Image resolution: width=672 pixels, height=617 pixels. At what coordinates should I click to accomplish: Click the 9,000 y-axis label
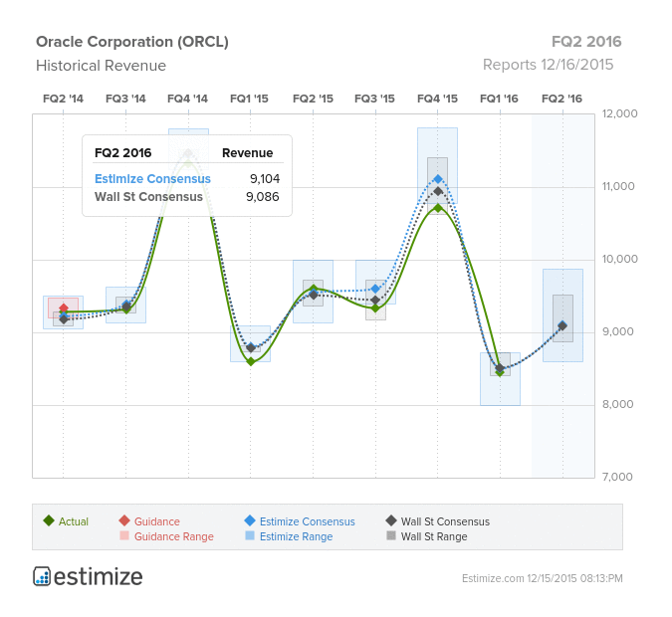[617, 331]
